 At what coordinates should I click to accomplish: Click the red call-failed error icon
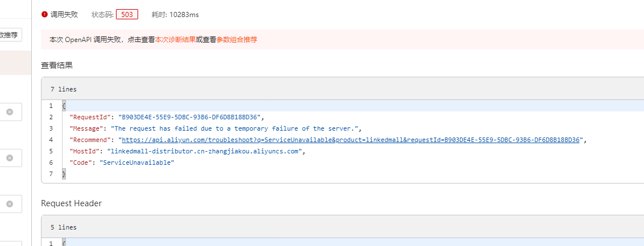pyautogui.click(x=45, y=14)
